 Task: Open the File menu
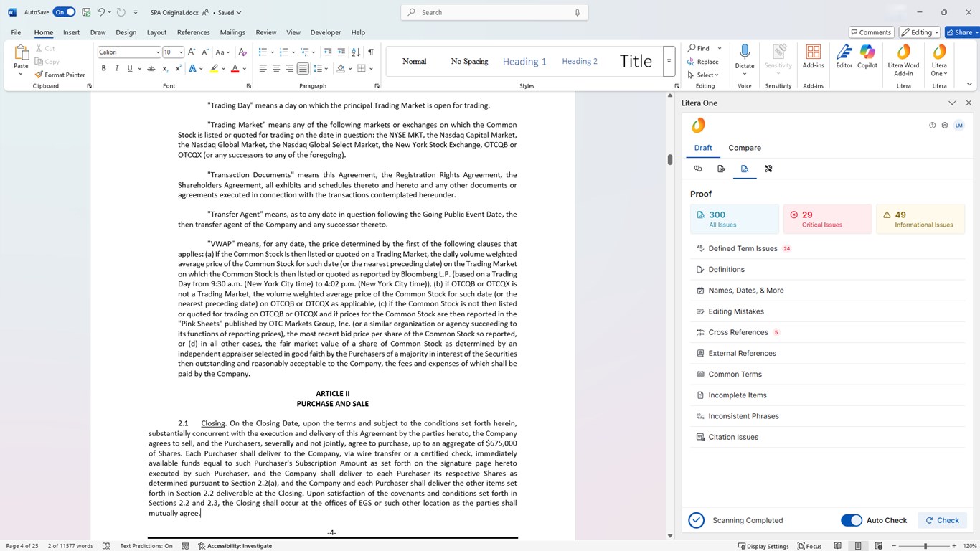[16, 32]
